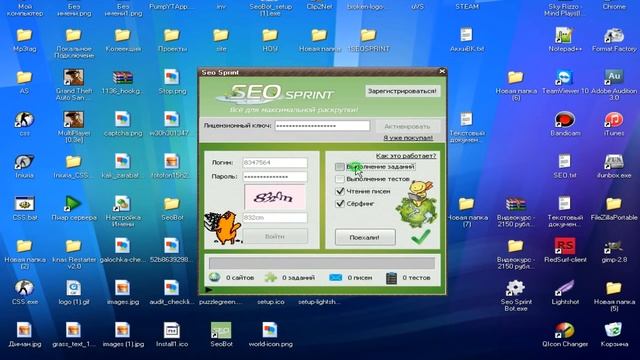Uncheck the Чтение писем checkbox
Image resolution: width=640 pixels, height=360 pixels.
pos(340,191)
